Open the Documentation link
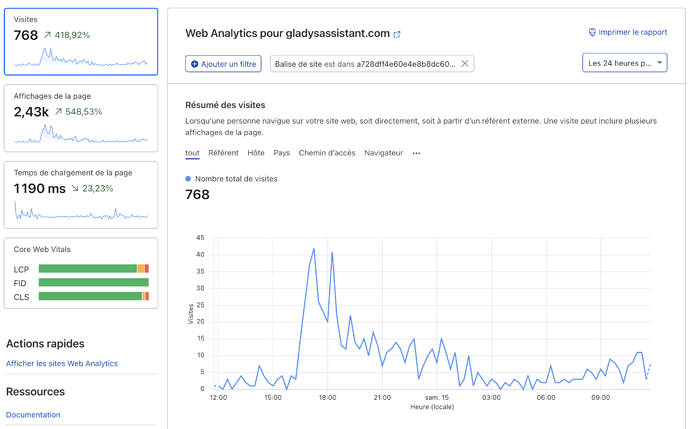 click(33, 414)
